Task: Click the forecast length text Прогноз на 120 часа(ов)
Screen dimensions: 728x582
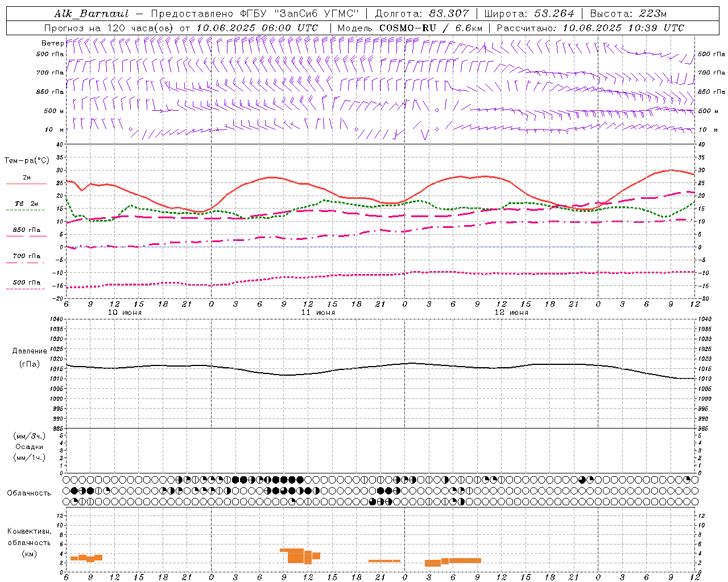Action: (109, 28)
